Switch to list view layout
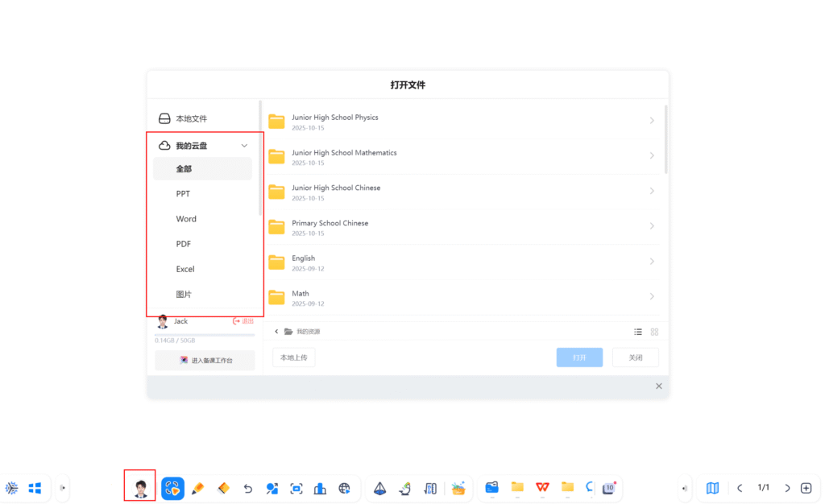 [638, 332]
